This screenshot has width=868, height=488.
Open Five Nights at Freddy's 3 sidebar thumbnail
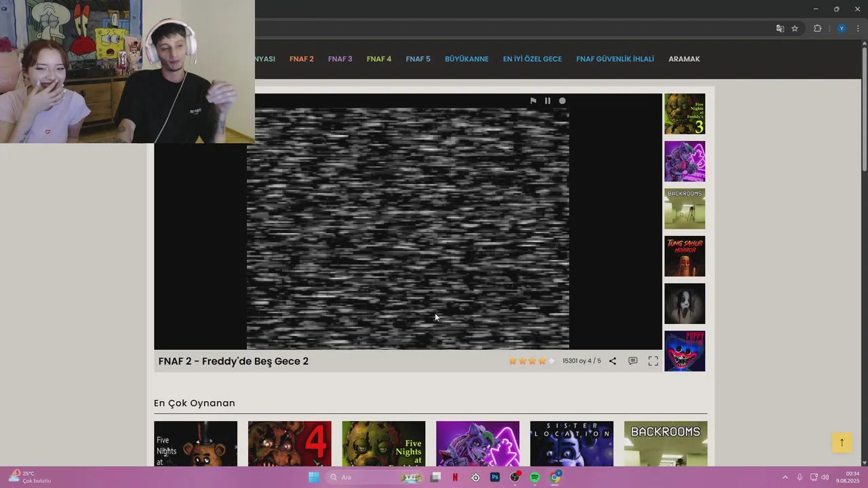pyautogui.click(x=685, y=114)
